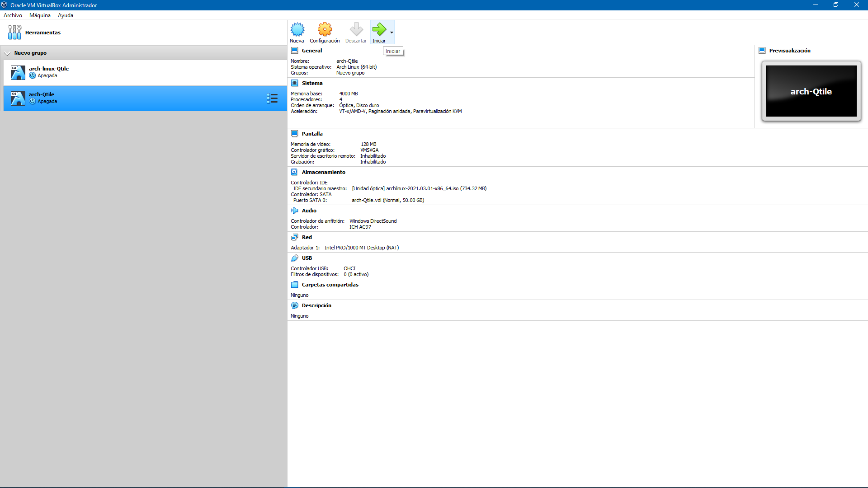Collapse the Nuevo grupo chevron
868x488 pixels.
pyautogui.click(x=7, y=53)
